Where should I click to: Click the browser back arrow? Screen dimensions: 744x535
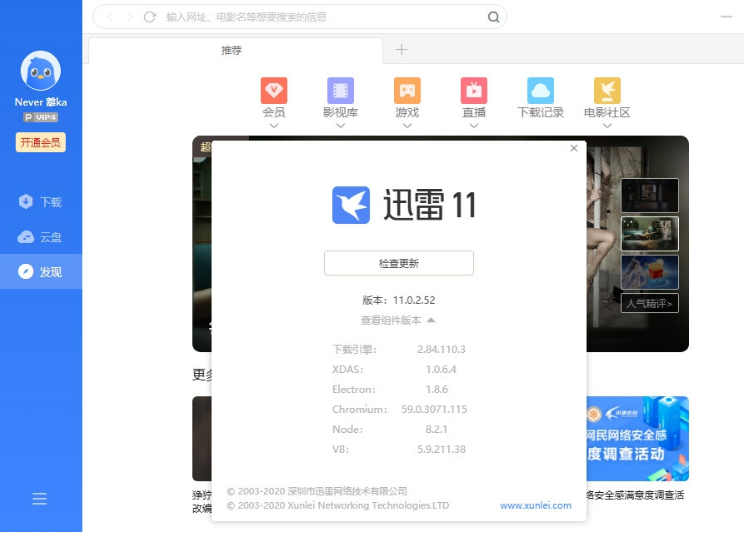coord(110,17)
